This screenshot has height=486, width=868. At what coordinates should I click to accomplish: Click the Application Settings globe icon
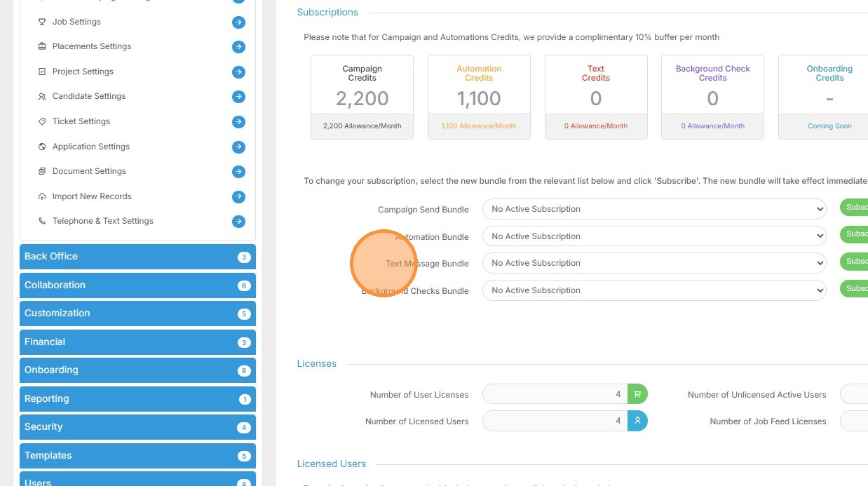[42, 147]
